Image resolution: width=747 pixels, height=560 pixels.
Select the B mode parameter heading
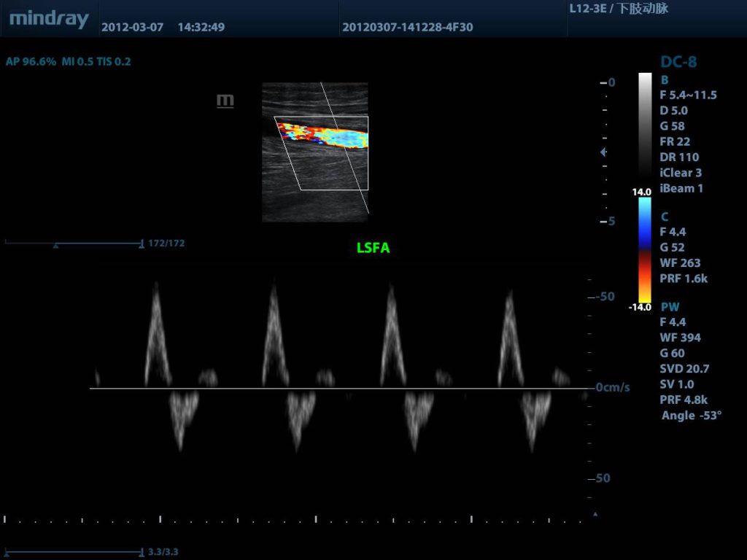pos(664,79)
